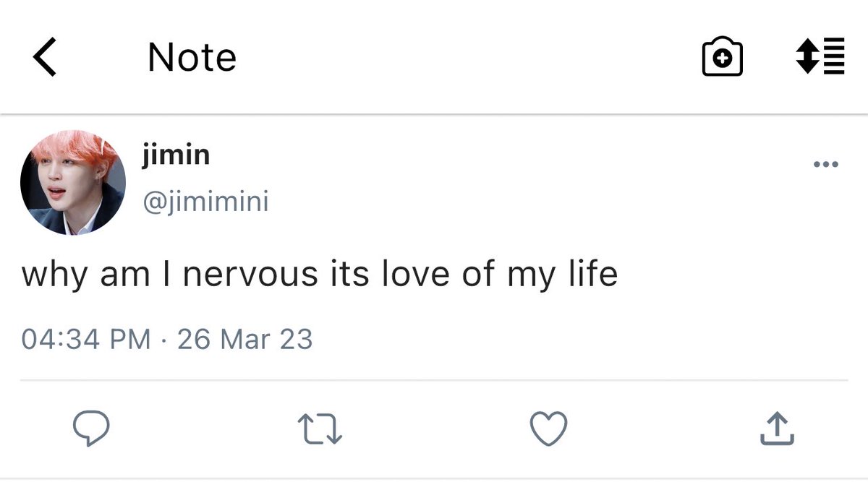
Task: Open the three-dot more options menu
Action: 825,165
